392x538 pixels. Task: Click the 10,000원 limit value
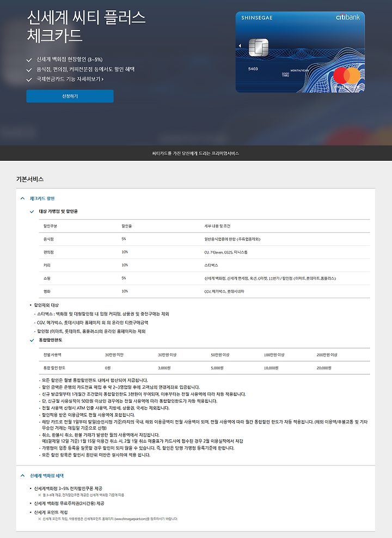pyautogui.click(x=271, y=368)
